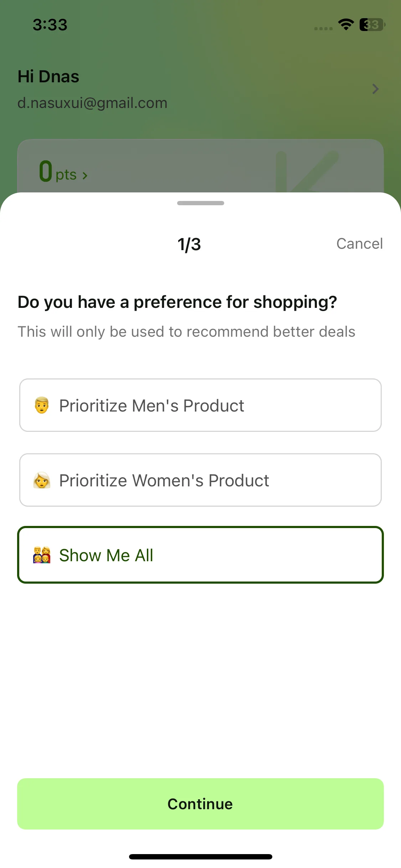
Task: Select Prioritize Men's Product option
Action: 200,405
